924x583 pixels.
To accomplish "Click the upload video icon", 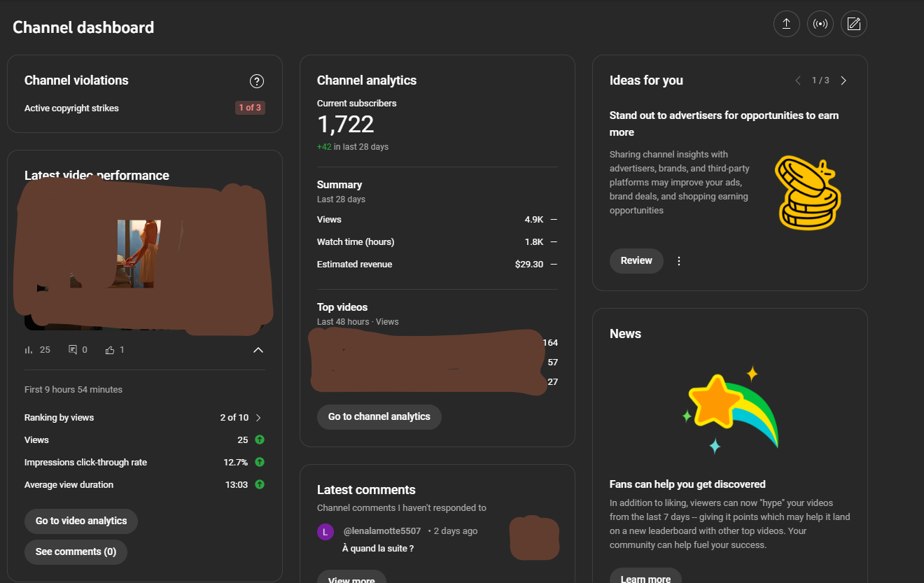I will (x=786, y=24).
